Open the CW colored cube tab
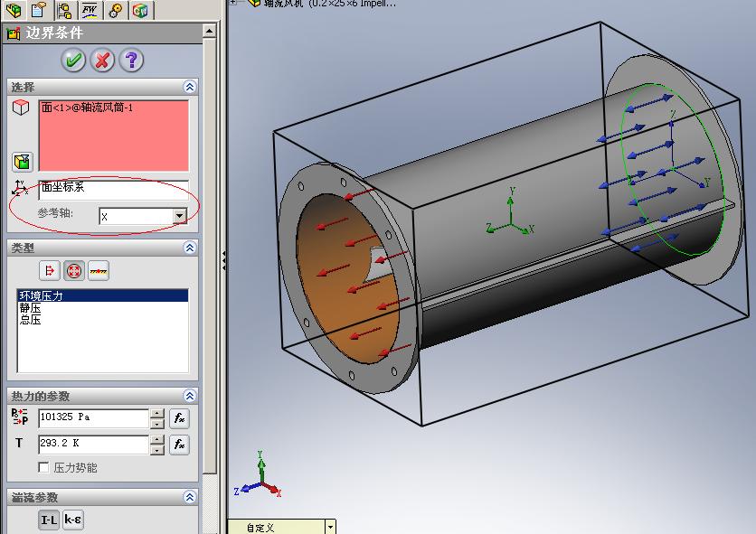Screen dimensions: 756x534 [141, 9]
